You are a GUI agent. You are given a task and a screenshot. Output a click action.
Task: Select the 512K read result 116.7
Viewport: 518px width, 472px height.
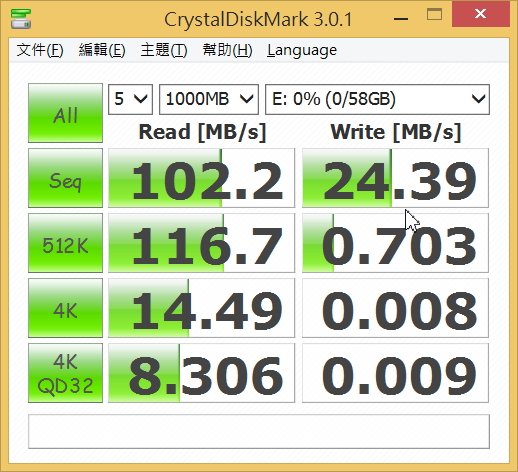click(x=201, y=243)
